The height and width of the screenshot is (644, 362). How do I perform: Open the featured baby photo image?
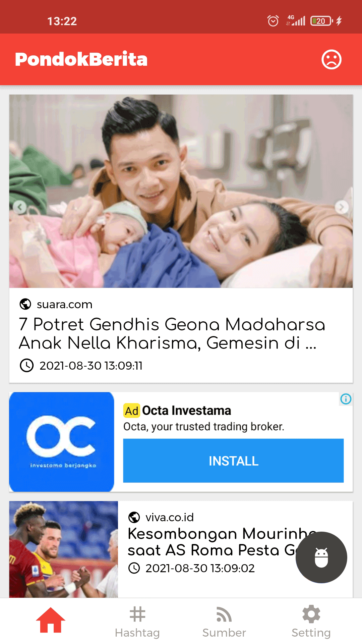181,191
